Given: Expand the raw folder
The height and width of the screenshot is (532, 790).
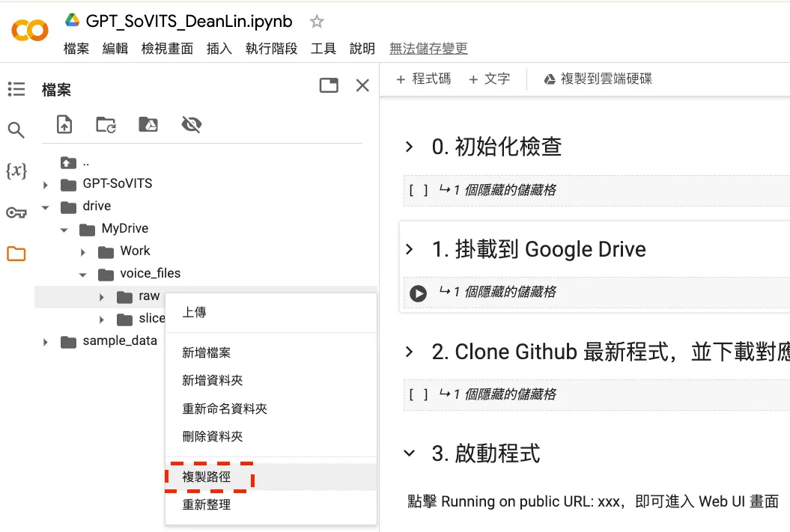Looking at the screenshot, I should pos(101,298).
